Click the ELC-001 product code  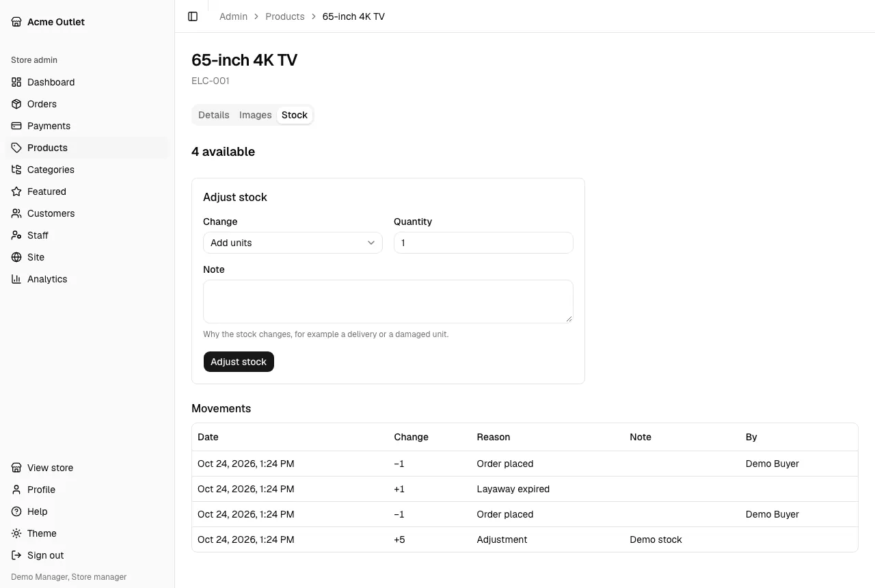pyautogui.click(x=211, y=81)
